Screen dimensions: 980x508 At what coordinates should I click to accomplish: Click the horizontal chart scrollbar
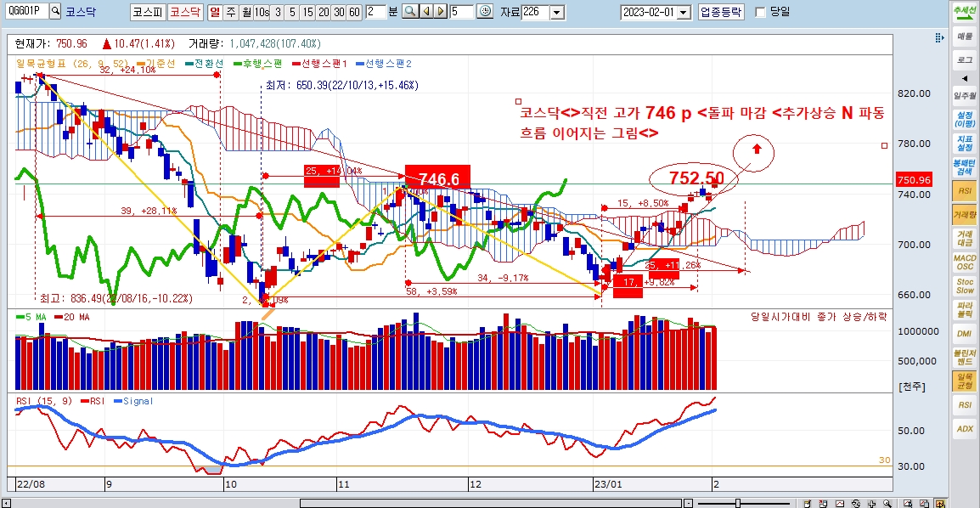[x=491, y=503]
